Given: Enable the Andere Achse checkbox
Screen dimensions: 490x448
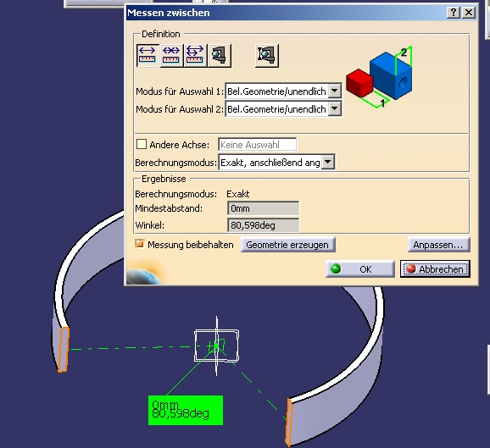Looking at the screenshot, I should tap(142, 144).
